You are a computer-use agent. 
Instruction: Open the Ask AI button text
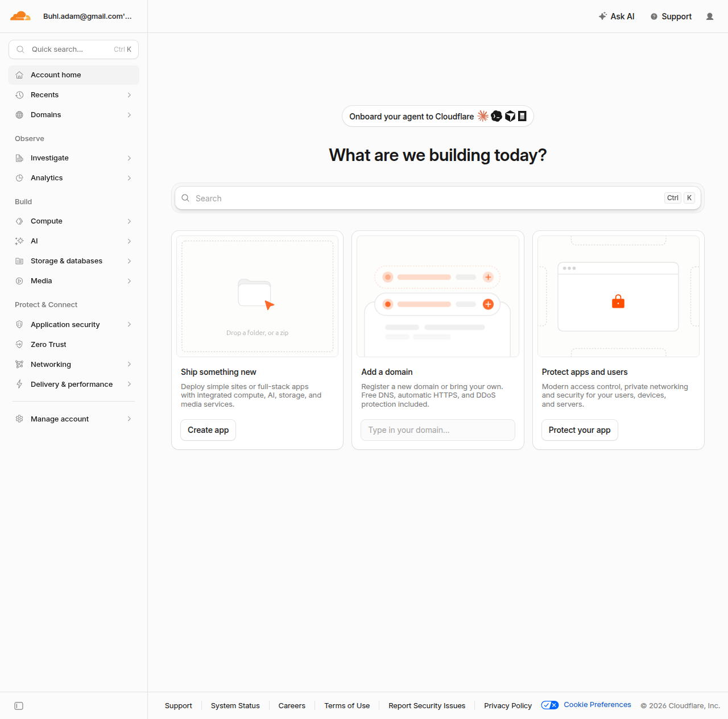click(622, 16)
